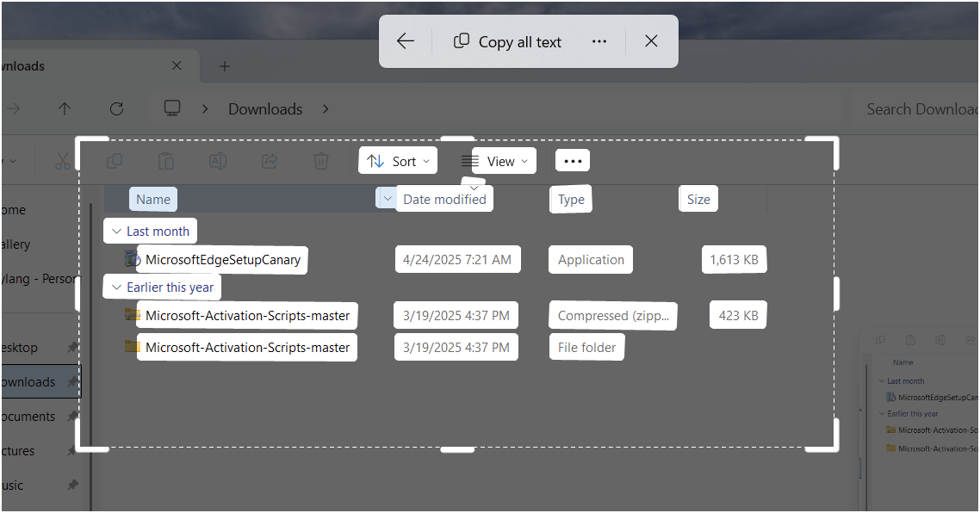Select Downloads in the sidebar
Viewport: 980px width, 513px height.
[x=40, y=382]
